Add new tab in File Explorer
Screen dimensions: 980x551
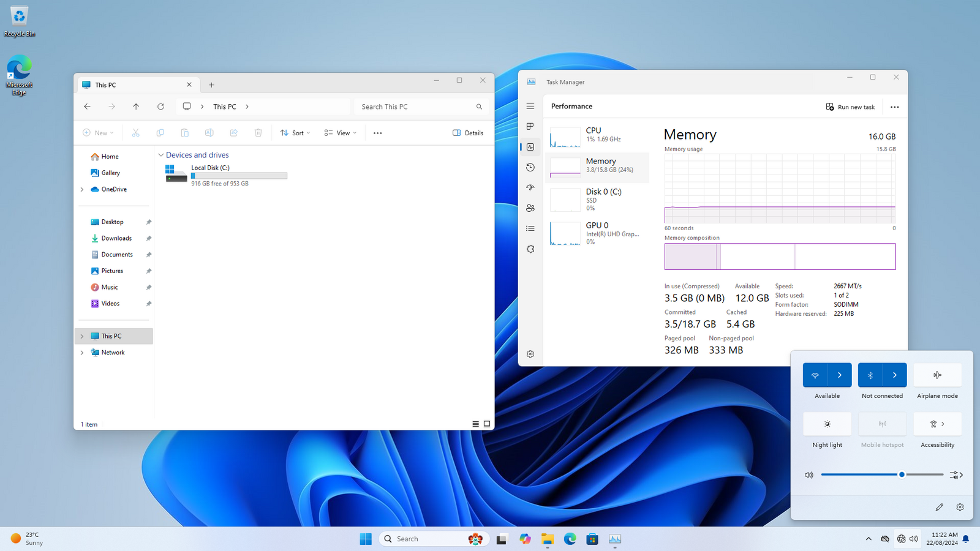(x=211, y=85)
